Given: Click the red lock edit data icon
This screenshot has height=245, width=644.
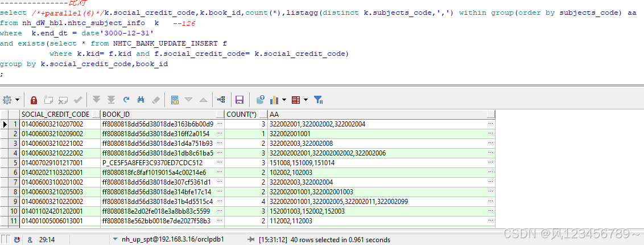Looking at the screenshot, I should [x=34, y=100].
